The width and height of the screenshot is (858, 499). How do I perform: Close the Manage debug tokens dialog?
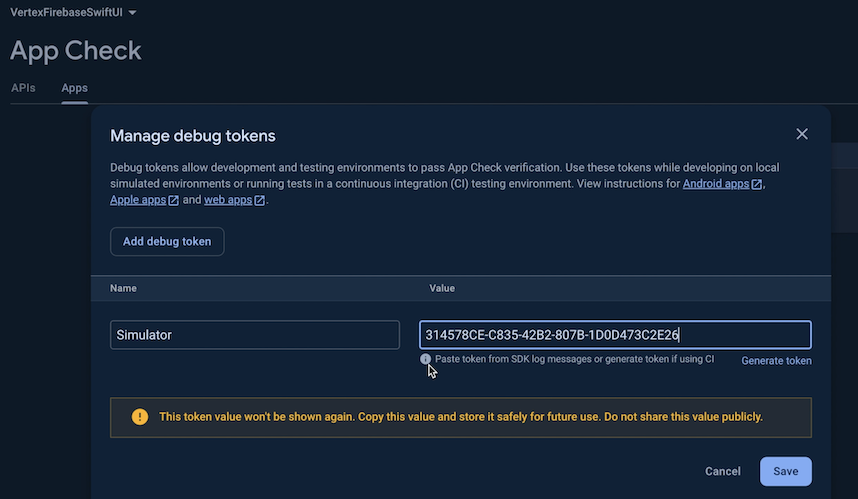(x=801, y=134)
